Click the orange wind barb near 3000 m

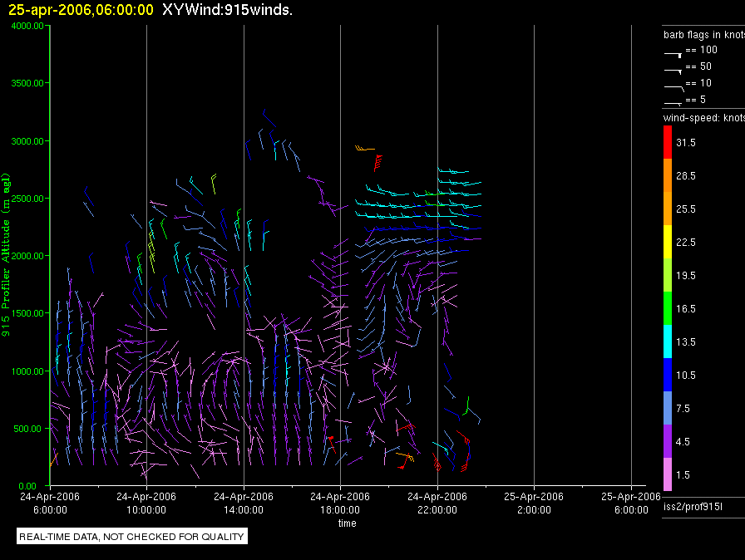click(365, 149)
